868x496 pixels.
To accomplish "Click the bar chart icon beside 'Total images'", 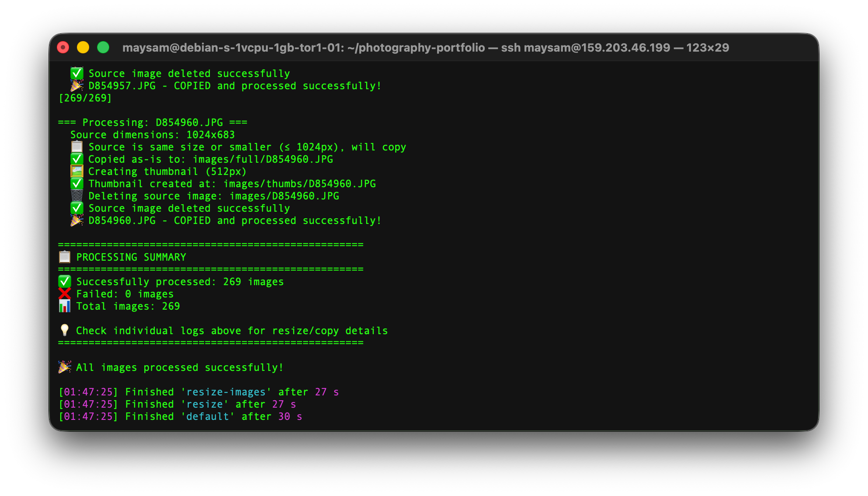I will [65, 306].
